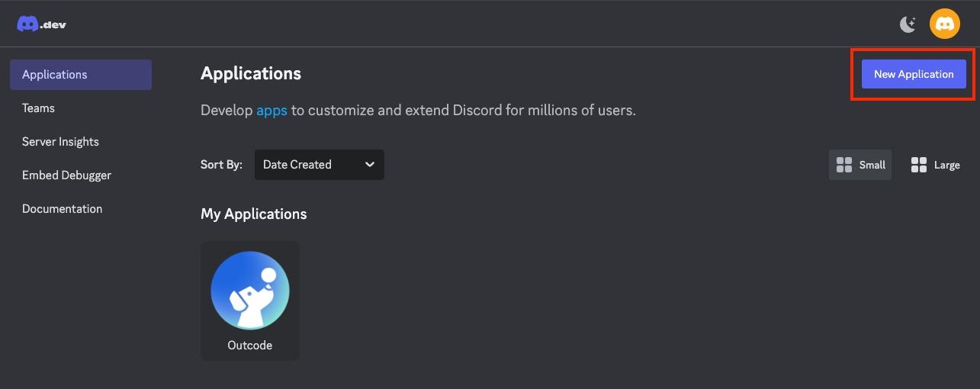Viewport: 980px width, 389px height.
Task: Expand the sort dropdown chevron arrow
Action: click(370, 165)
